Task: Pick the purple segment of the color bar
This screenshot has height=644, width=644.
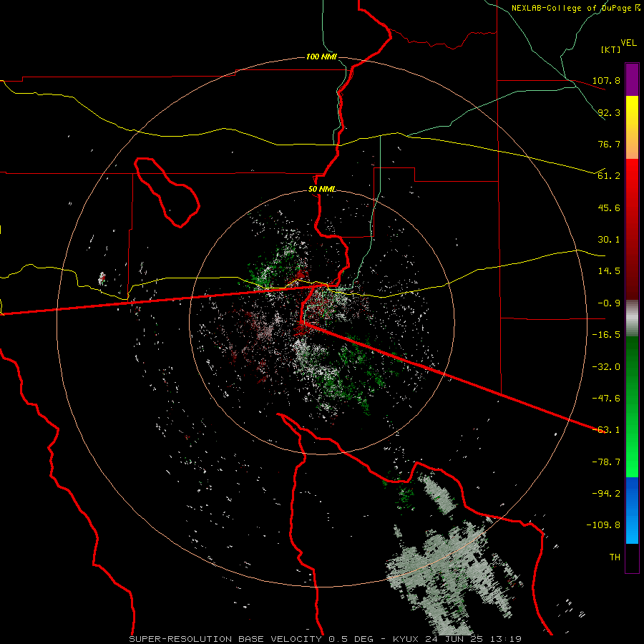Action: point(632,80)
